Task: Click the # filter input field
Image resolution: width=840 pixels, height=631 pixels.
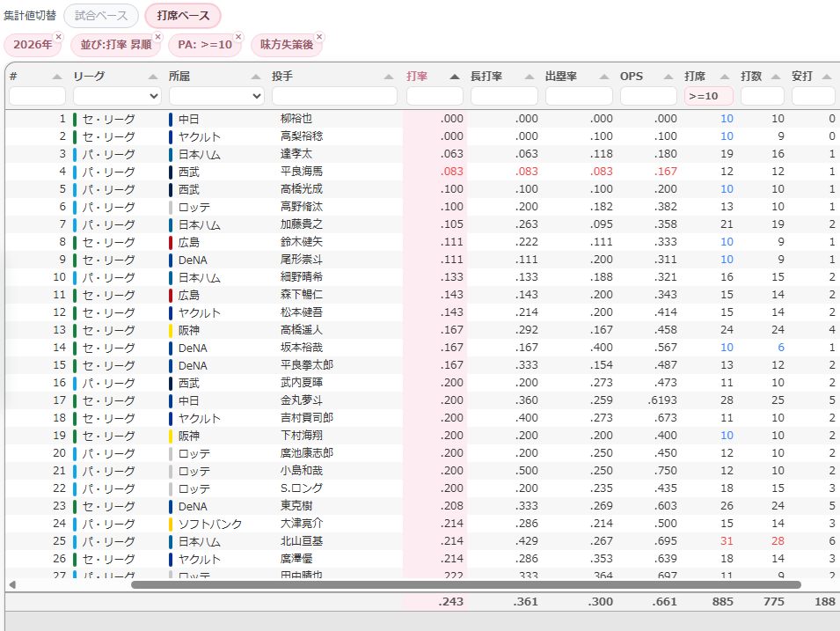Action: 38,96
